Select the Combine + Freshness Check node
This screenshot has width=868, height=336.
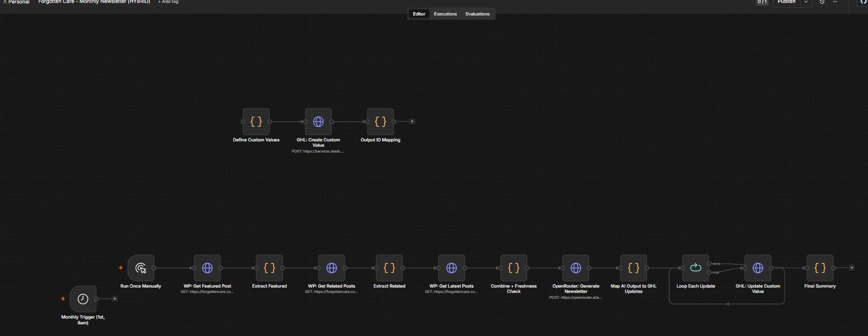coord(514,268)
